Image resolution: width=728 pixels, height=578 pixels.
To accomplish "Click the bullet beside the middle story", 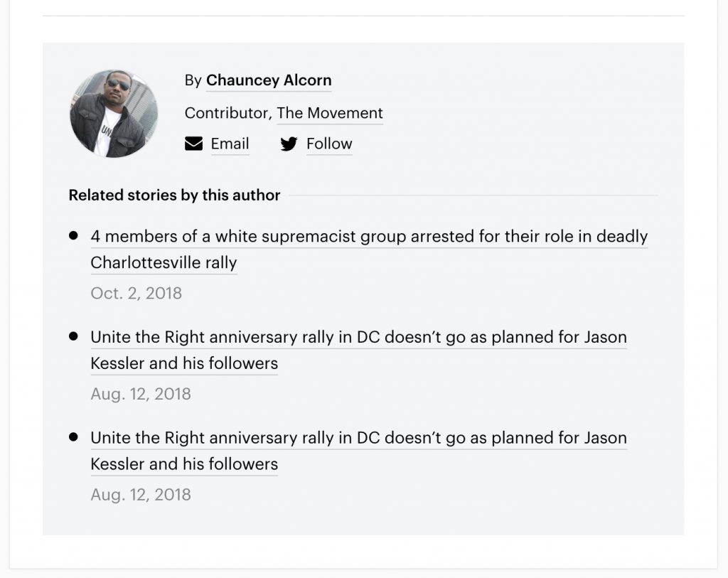I will (73, 336).
